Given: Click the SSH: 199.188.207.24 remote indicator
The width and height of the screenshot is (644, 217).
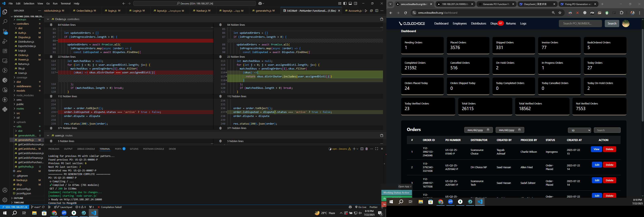Looking at the screenshot, I should point(14,207).
